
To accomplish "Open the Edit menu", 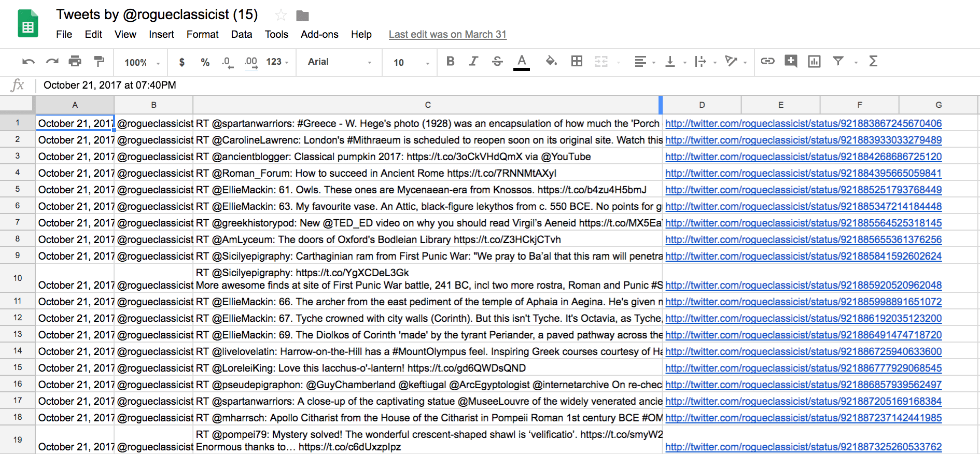I will [93, 34].
